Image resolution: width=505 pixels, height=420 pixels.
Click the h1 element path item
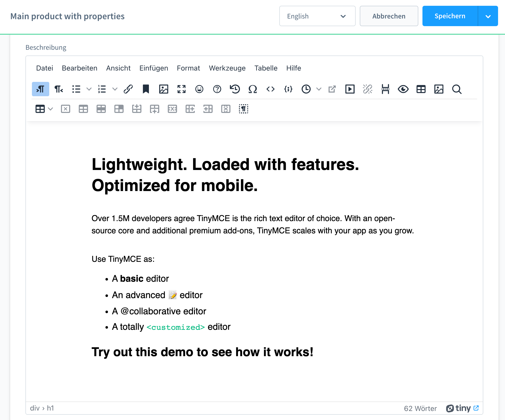coord(50,408)
